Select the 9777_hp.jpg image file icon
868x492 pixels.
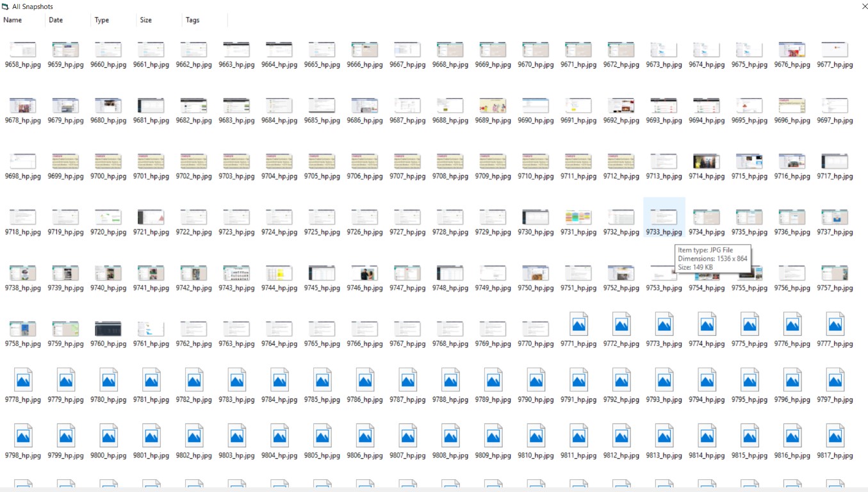pyautogui.click(x=835, y=325)
